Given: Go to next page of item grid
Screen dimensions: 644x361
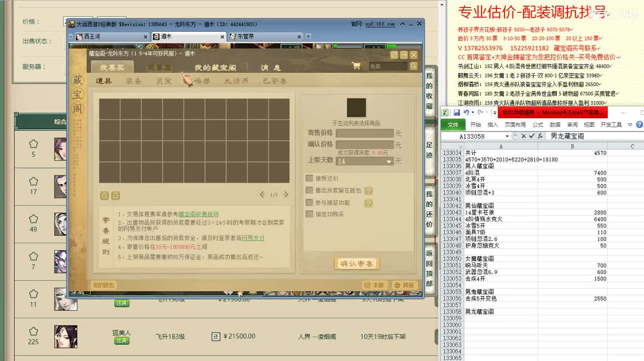Looking at the screenshot, I should pos(286,195).
